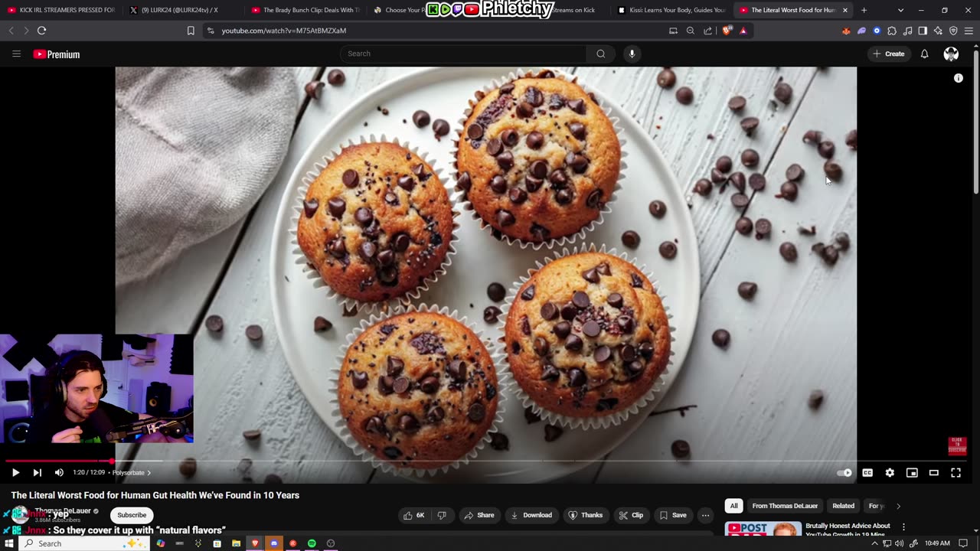The width and height of the screenshot is (980, 551).
Task: Open Brave Rewards triangle icon
Action: click(743, 31)
